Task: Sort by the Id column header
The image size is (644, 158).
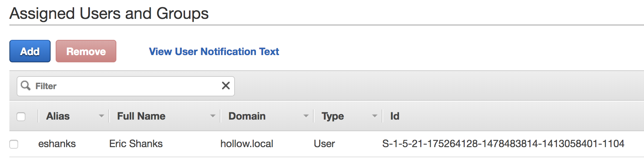Action: [395, 116]
